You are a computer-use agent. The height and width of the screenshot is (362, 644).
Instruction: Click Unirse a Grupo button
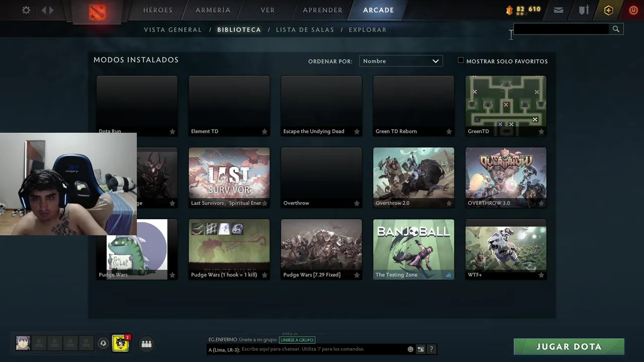(297, 340)
